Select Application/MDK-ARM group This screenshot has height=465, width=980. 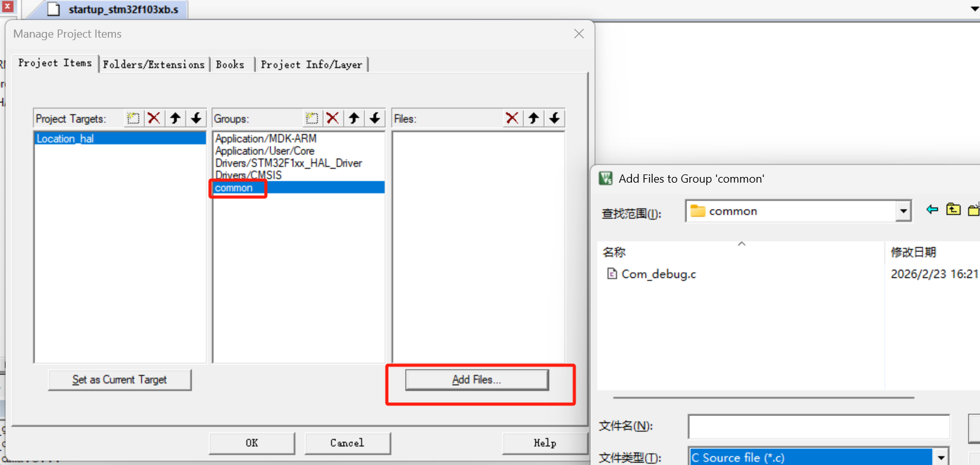click(x=266, y=138)
